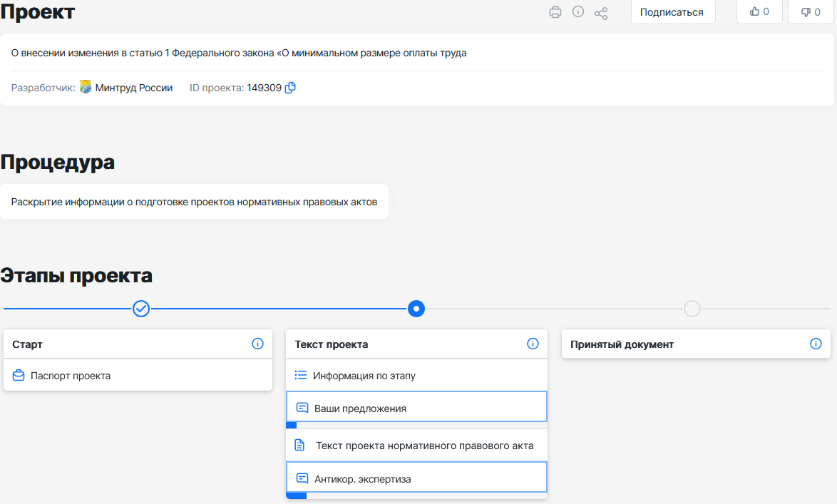
Task: Open Текст проекта нормативного правового акта
Action: 424,446
